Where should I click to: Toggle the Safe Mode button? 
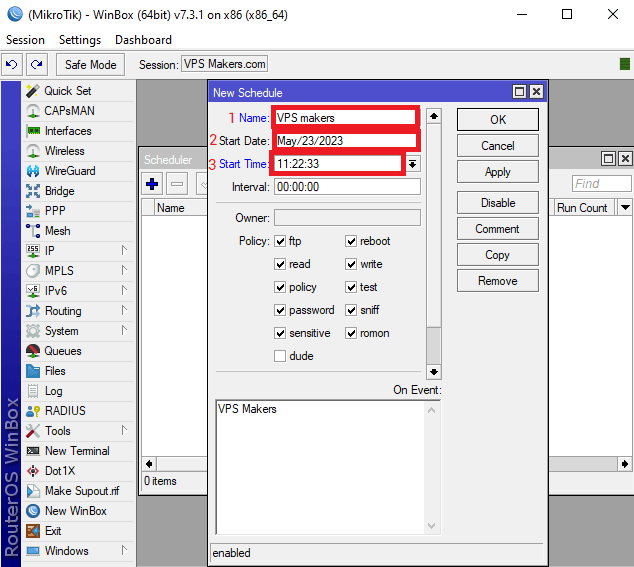pyautogui.click(x=91, y=65)
